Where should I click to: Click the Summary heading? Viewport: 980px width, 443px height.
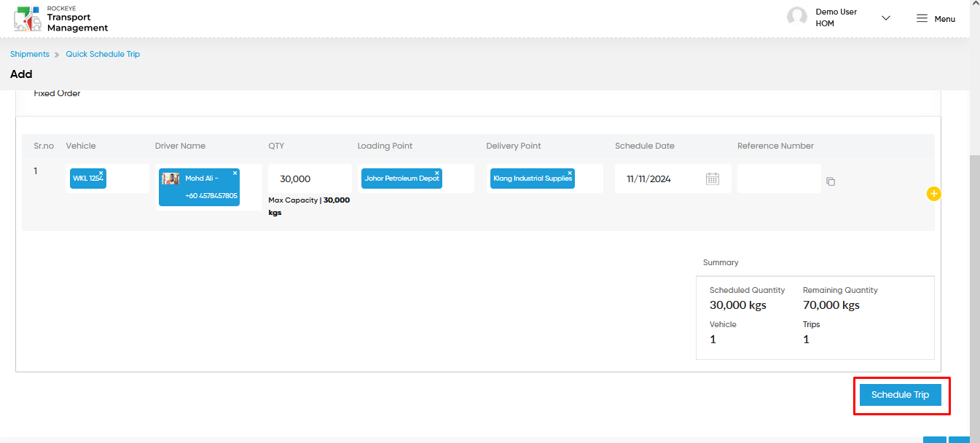point(721,262)
